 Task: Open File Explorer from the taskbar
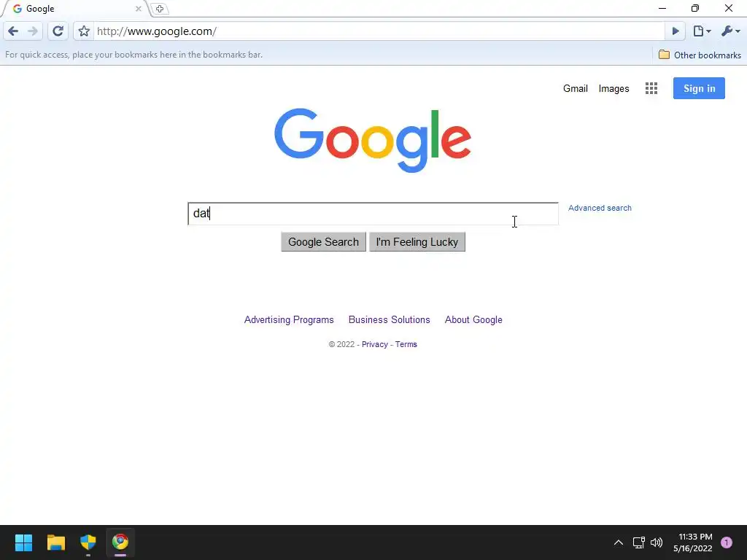pos(55,542)
